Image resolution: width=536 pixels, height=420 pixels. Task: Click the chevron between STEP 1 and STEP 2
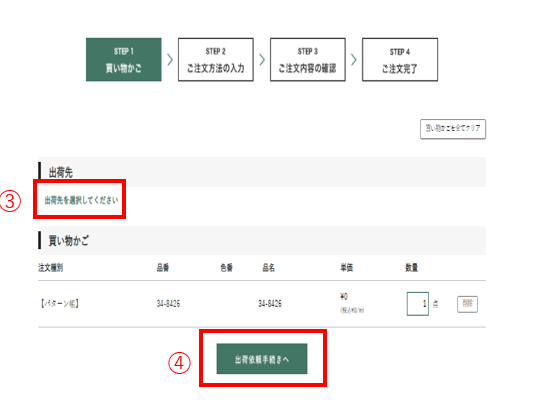(x=170, y=59)
